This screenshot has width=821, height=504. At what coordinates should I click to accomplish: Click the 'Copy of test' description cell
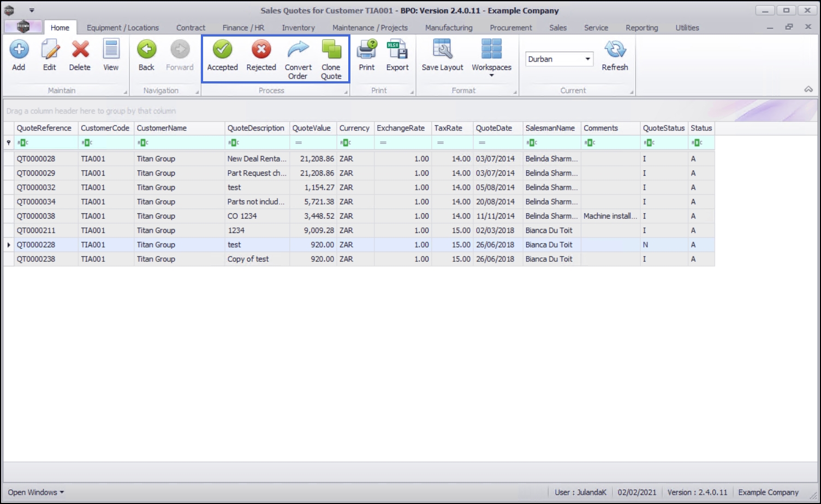pyautogui.click(x=257, y=259)
